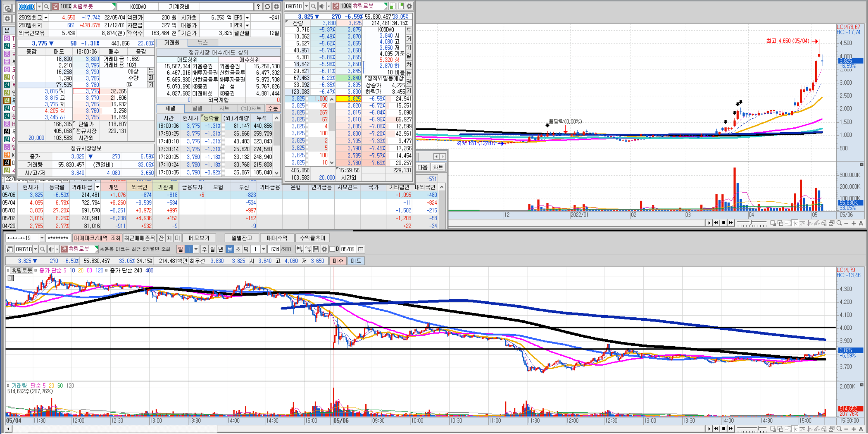Image resolution: width=868 pixels, height=434 pixels.
Task: Click first green layout icon in order book header
Action: pos(393,6)
